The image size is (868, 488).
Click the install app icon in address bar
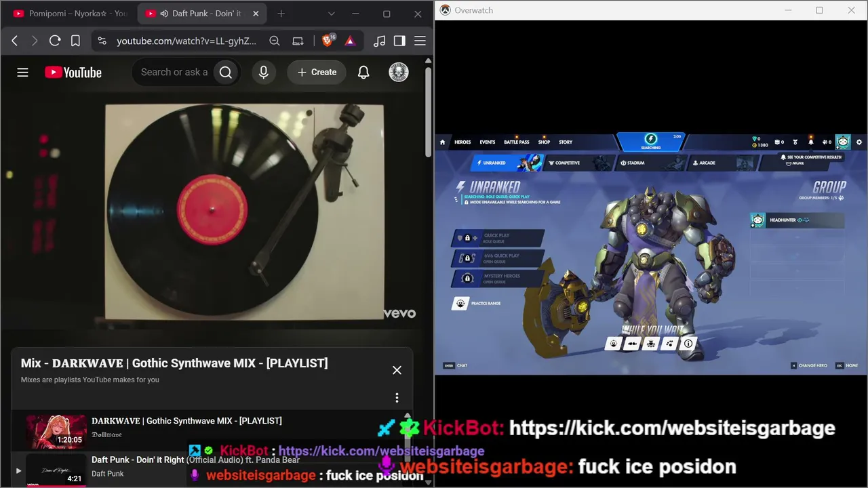pos(298,41)
